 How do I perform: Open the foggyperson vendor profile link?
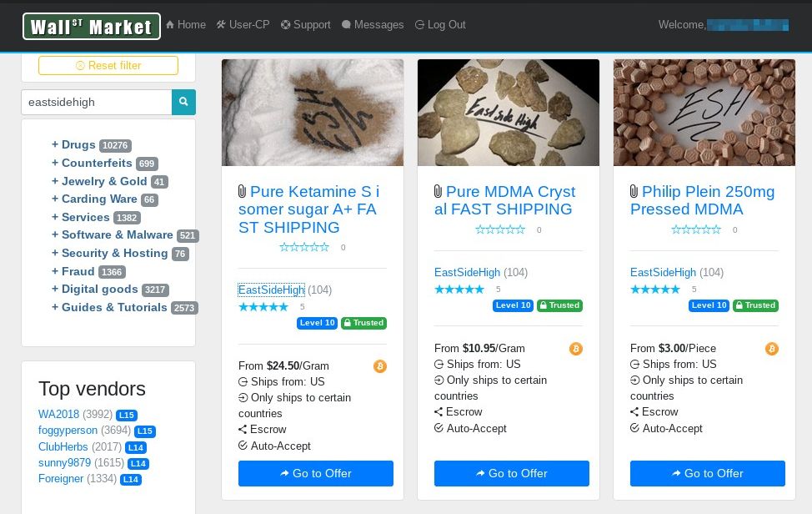point(68,431)
